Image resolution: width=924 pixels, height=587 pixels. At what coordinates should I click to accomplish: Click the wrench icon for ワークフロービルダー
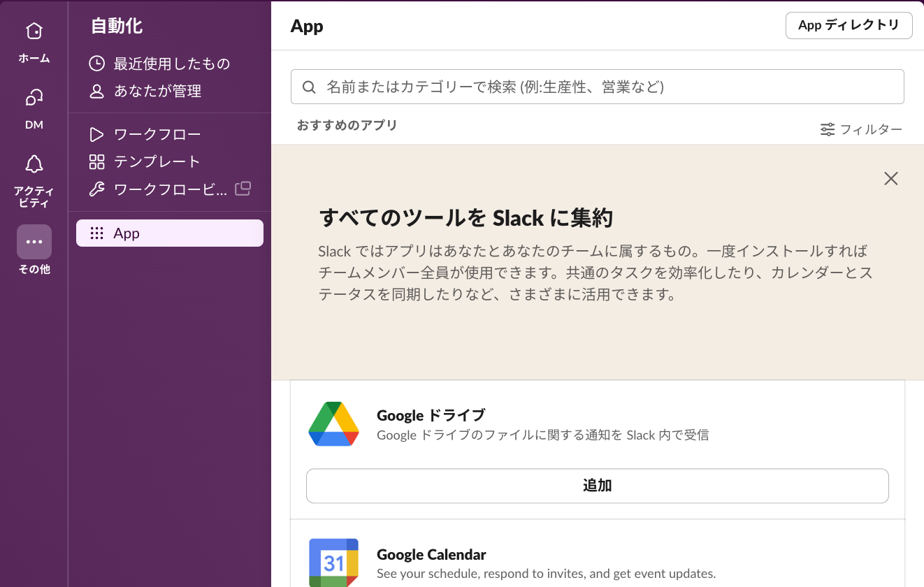point(97,189)
